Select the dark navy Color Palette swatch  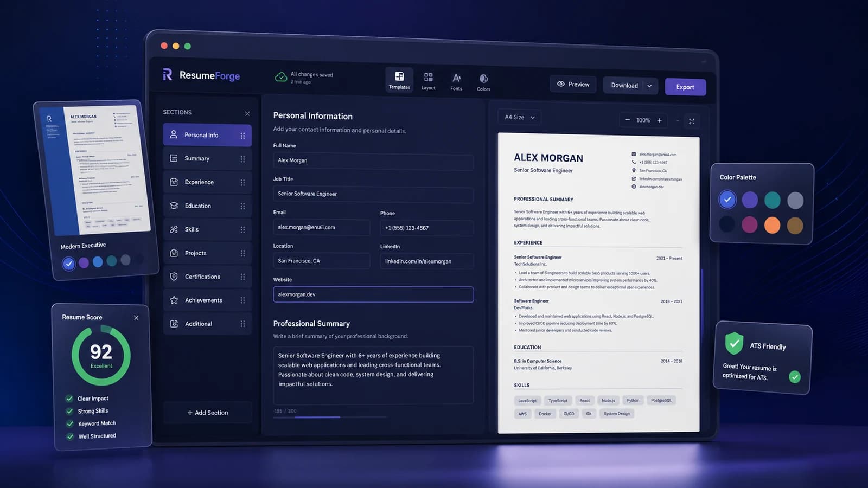coord(727,224)
